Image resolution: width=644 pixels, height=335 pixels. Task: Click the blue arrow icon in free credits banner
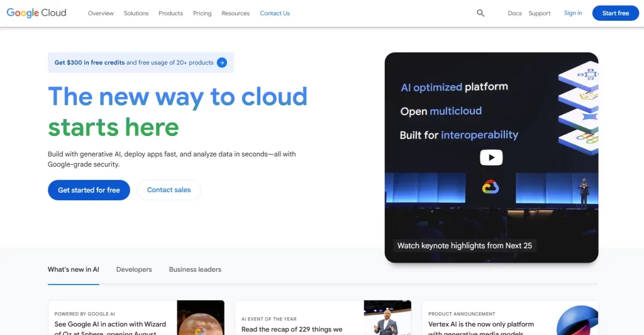(222, 62)
